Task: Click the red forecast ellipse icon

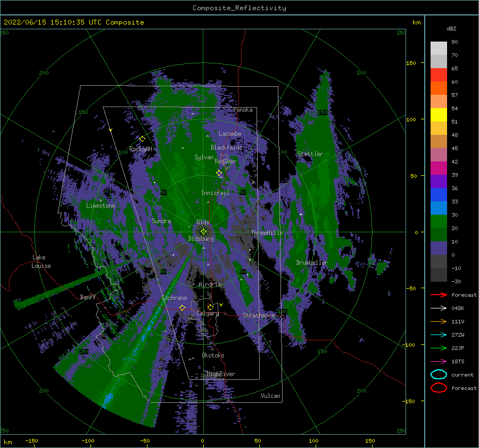Action: [439, 388]
